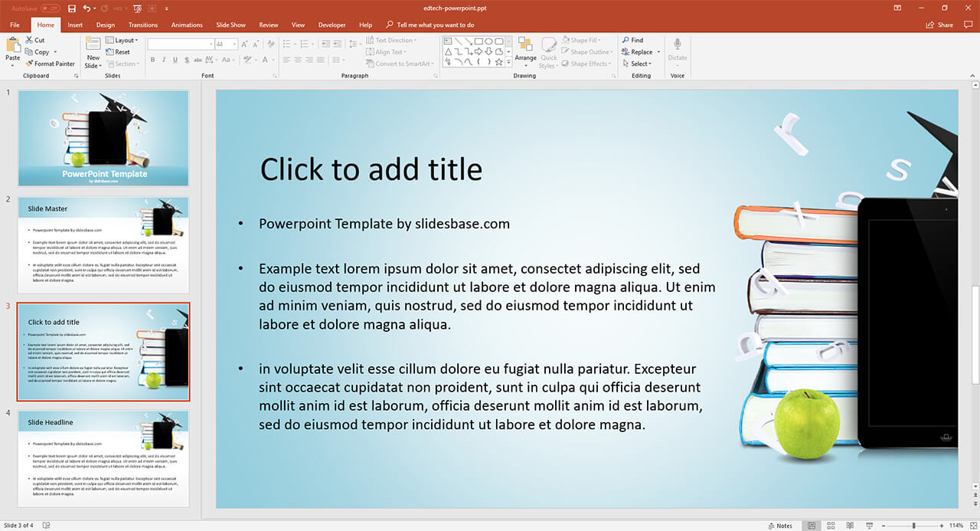Image resolution: width=980 pixels, height=531 pixels.
Task: Click the Find magnifier icon
Action: pos(626,41)
